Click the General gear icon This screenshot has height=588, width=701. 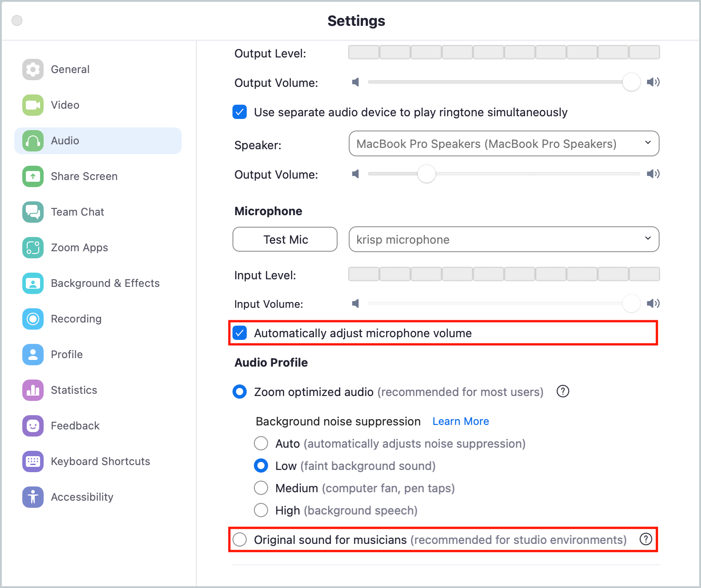(33, 69)
